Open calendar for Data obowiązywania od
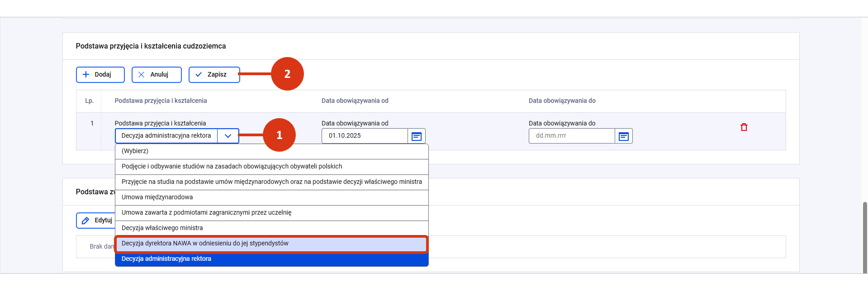868x297 pixels. [x=417, y=136]
